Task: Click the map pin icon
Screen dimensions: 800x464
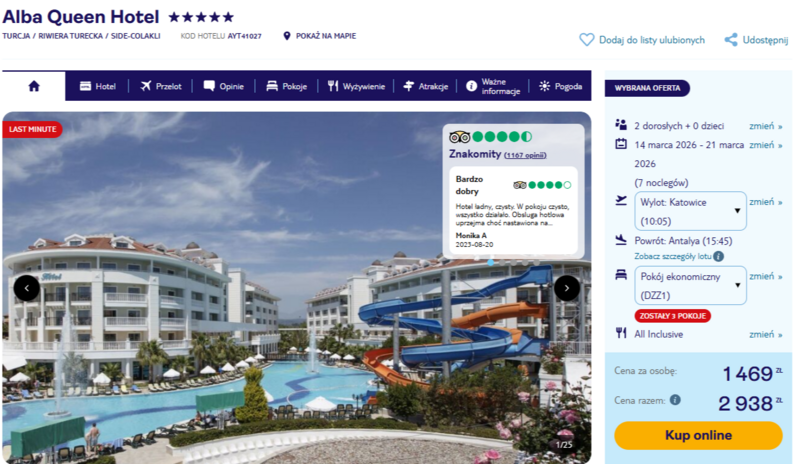Action: [x=287, y=36]
